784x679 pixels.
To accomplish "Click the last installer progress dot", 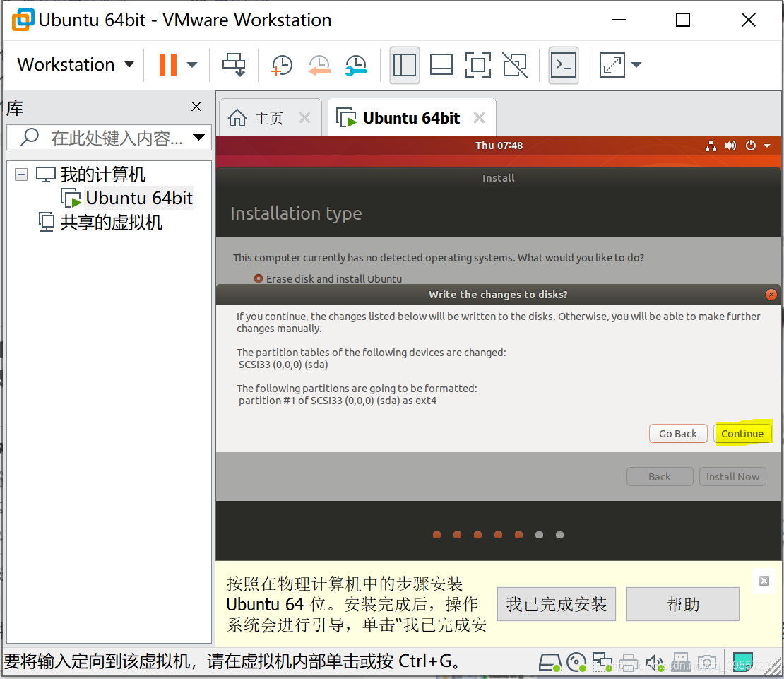I will tap(559, 534).
